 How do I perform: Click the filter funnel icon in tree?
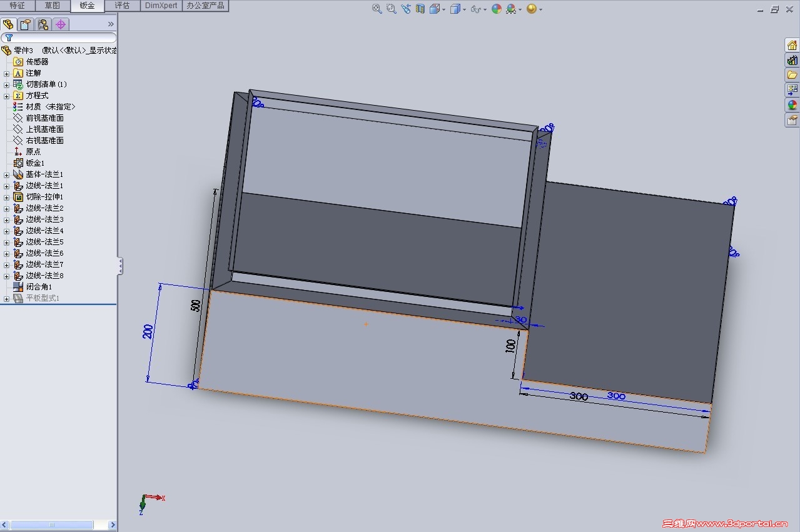pos(9,38)
